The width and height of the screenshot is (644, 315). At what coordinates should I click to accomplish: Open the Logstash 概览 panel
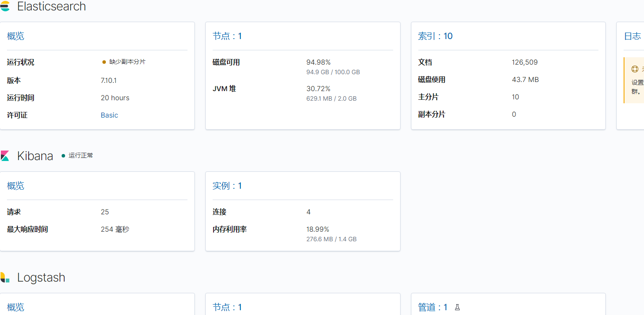[x=15, y=307]
